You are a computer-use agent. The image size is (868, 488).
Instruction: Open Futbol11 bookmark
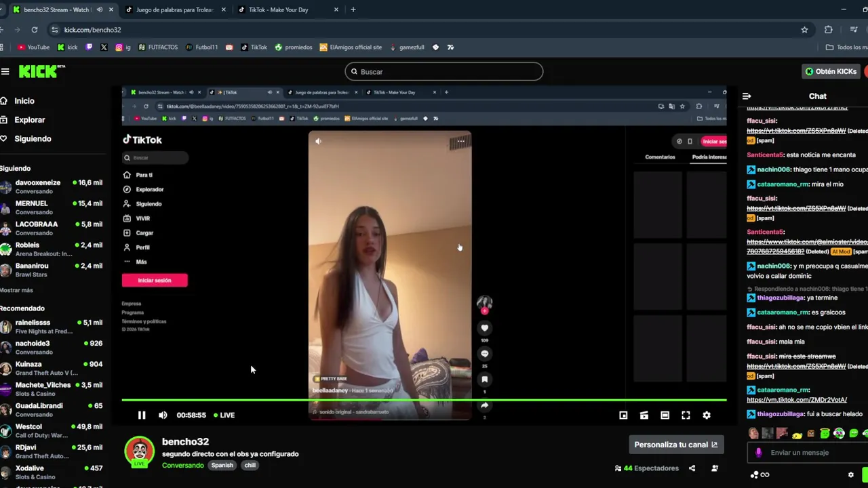point(201,47)
